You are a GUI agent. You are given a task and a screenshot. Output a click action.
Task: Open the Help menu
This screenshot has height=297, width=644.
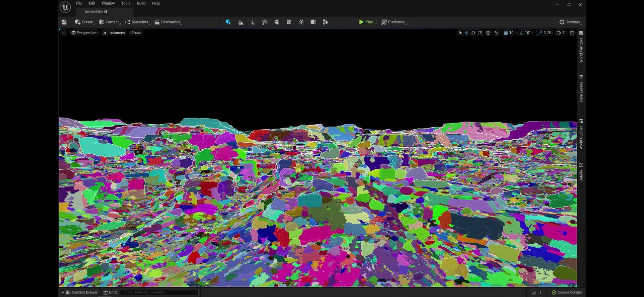(x=156, y=4)
